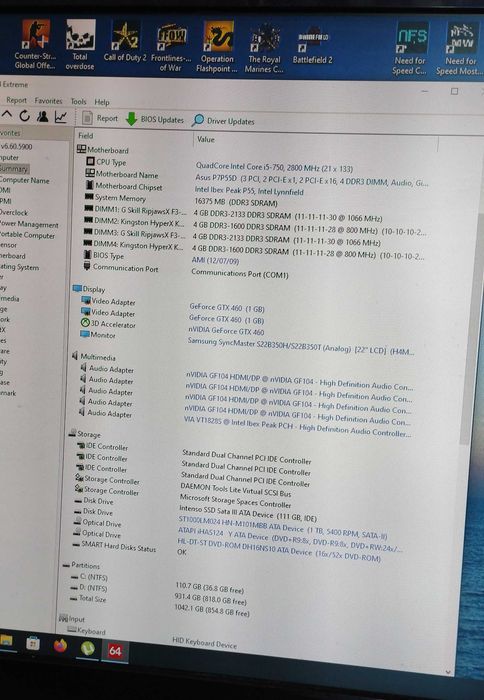Click the Monitor row icon
This screenshot has width=484, height=700.
click(x=84, y=333)
